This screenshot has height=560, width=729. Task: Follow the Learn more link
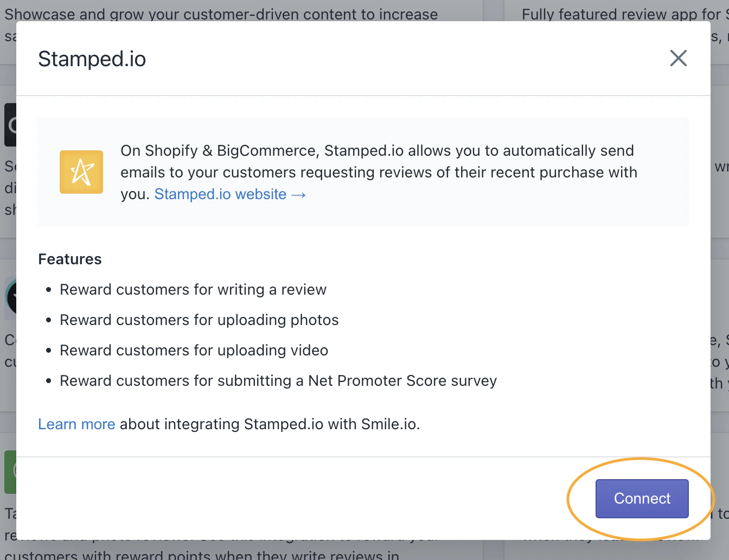click(x=76, y=424)
